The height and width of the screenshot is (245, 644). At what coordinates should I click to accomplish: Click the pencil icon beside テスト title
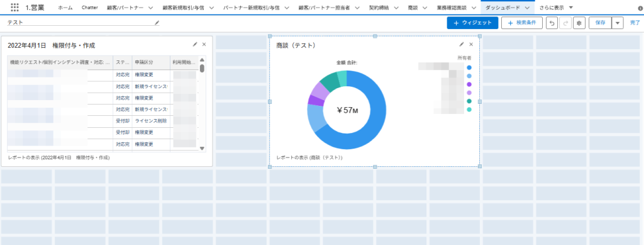[x=157, y=23]
